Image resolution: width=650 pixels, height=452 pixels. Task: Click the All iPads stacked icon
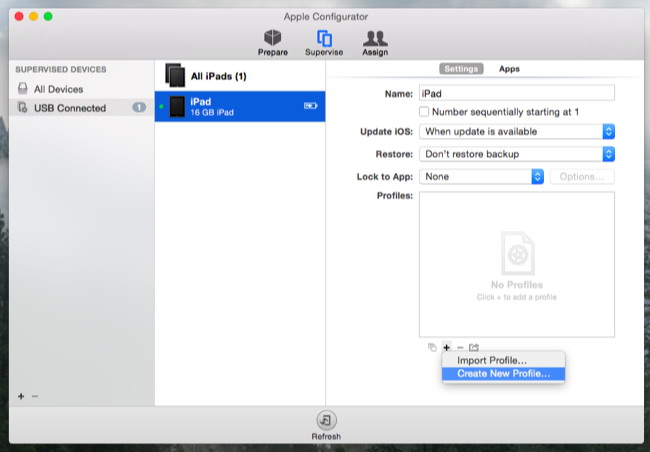click(x=175, y=75)
